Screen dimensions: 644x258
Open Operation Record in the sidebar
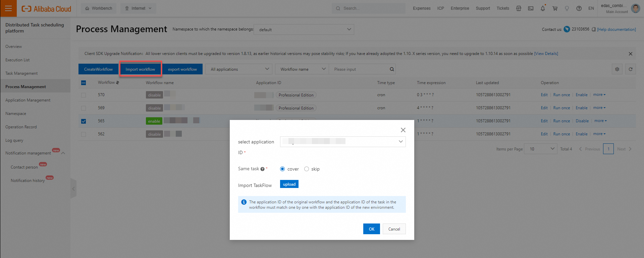pos(21,127)
